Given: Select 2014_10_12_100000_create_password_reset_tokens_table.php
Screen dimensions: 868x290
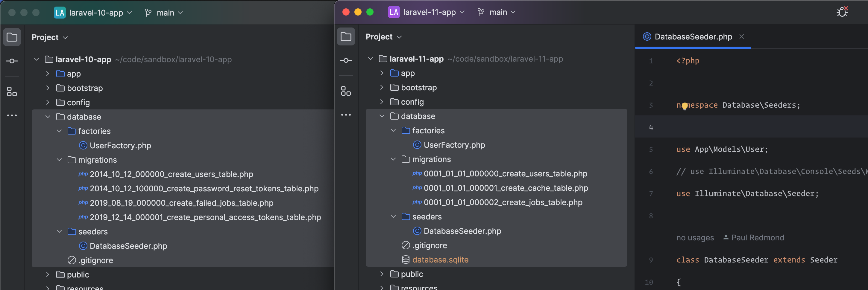Looking at the screenshot, I should click(204, 188).
